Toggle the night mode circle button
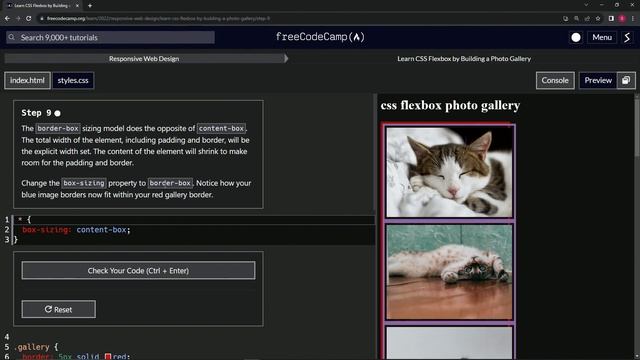 [x=576, y=38]
